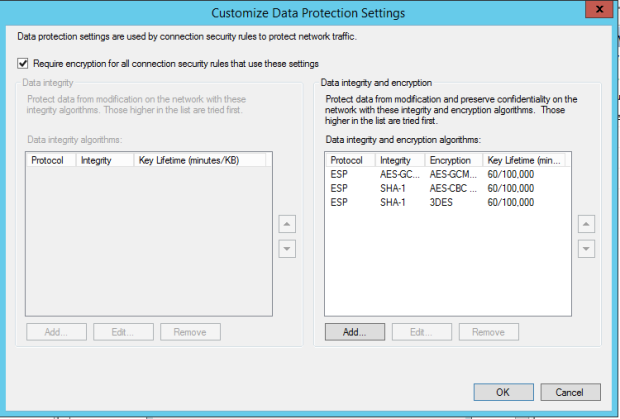Screen dimensions: 620x419
Task: Sort encryption list by Protocol column
Action: pyautogui.click(x=350, y=160)
